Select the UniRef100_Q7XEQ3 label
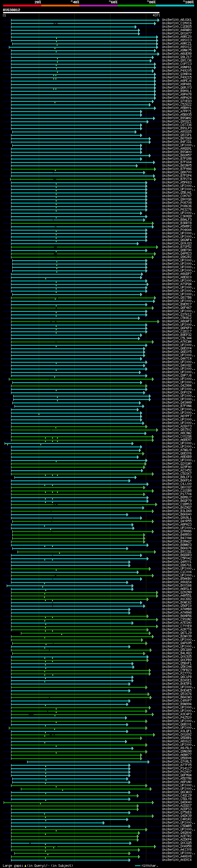Image resolution: width=197 pixels, height=868 pixels. point(177,101)
